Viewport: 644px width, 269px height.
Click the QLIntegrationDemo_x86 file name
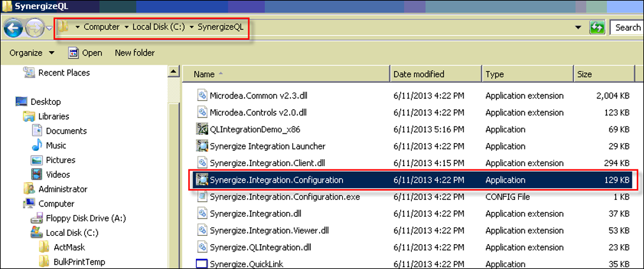pos(255,130)
